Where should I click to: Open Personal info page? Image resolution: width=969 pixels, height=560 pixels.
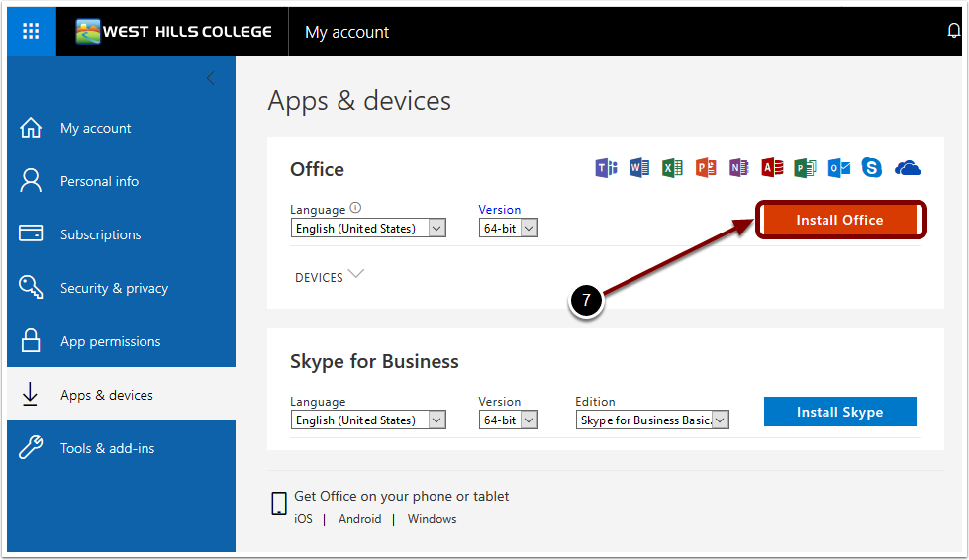click(100, 181)
